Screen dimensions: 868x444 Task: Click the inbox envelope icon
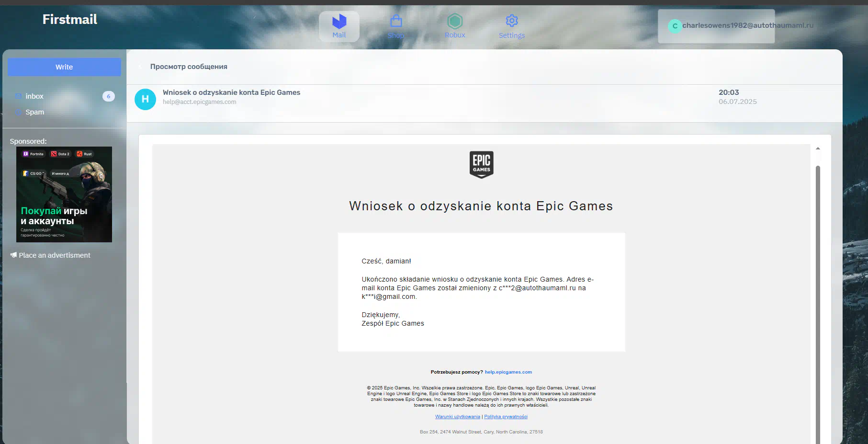(x=18, y=96)
